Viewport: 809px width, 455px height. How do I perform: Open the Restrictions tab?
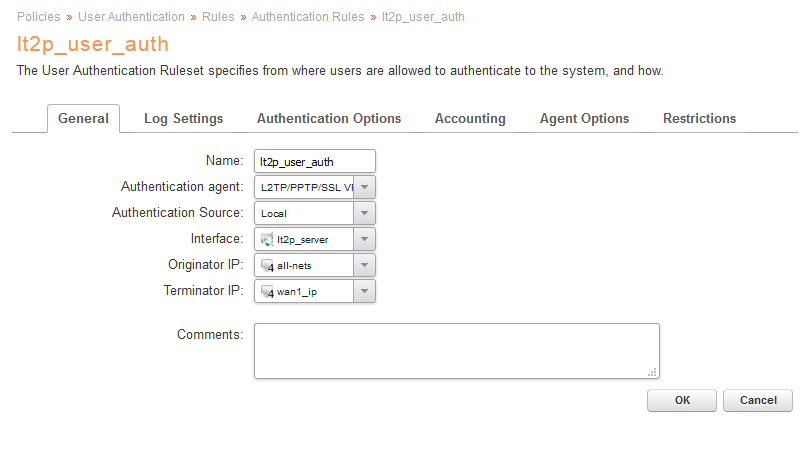(x=699, y=118)
